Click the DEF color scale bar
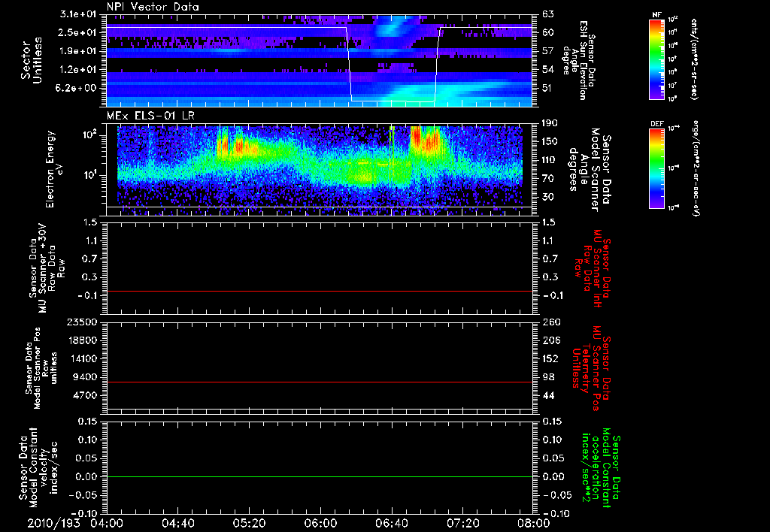The image size is (770, 532). tap(656, 168)
